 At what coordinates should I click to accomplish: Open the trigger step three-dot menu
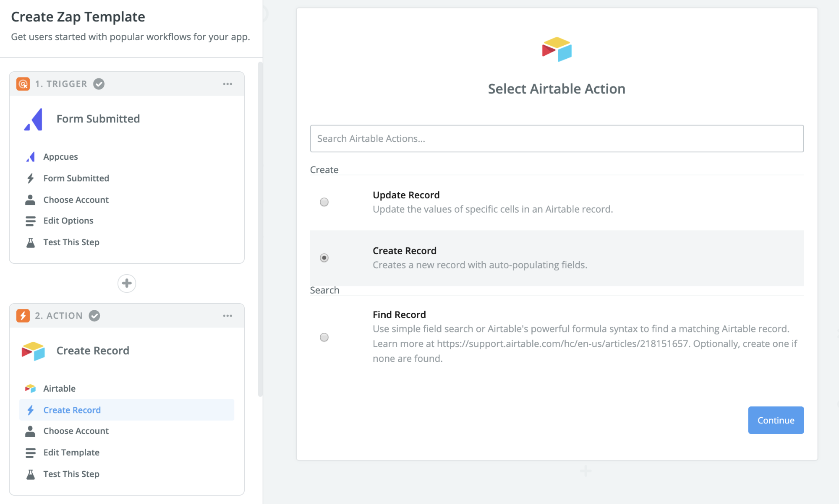227,84
